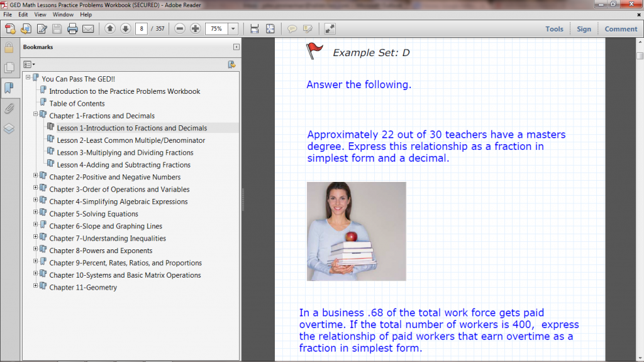The height and width of the screenshot is (362, 644).
Task: Click the scrollbar down arrow in document
Action: click(x=640, y=358)
